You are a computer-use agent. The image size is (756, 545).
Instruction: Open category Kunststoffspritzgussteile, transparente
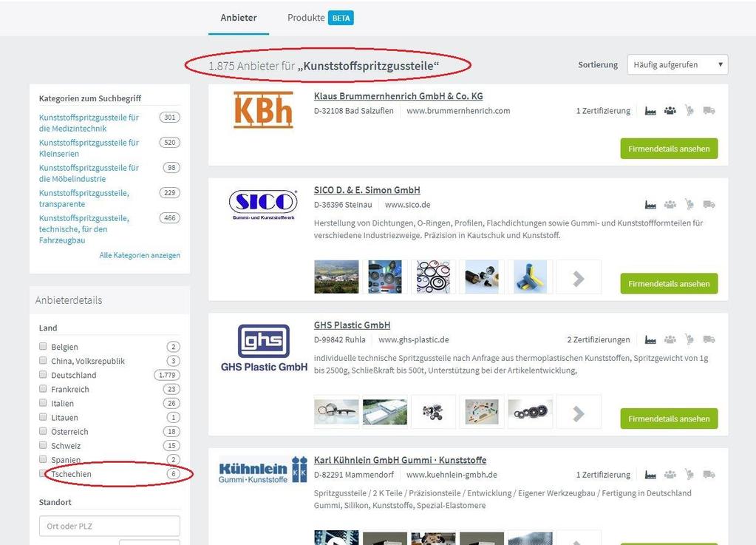(84, 198)
